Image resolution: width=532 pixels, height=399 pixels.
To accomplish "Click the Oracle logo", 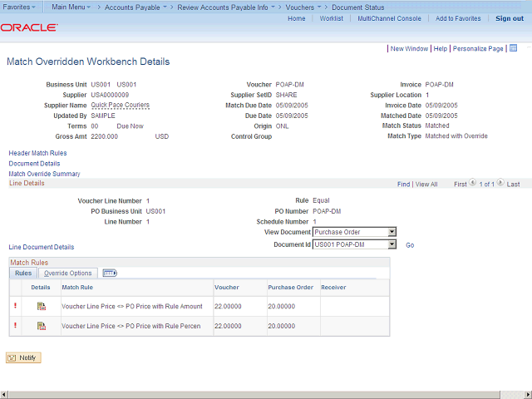I will pyautogui.click(x=29, y=27).
